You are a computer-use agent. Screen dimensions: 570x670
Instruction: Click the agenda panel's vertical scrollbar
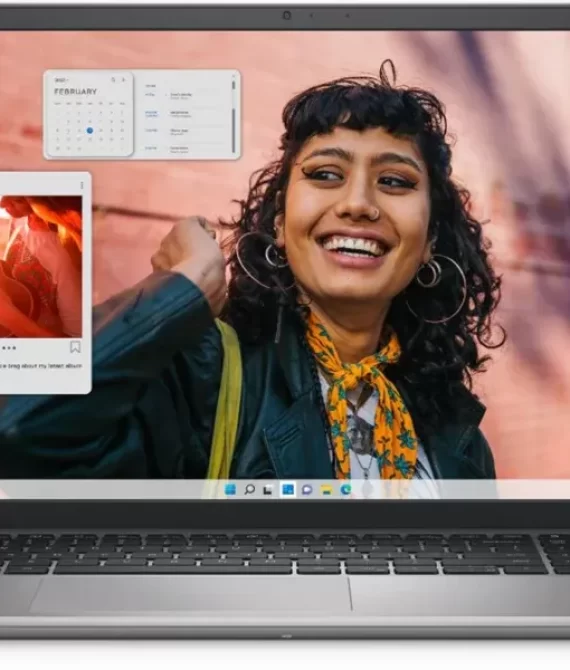coord(234,115)
